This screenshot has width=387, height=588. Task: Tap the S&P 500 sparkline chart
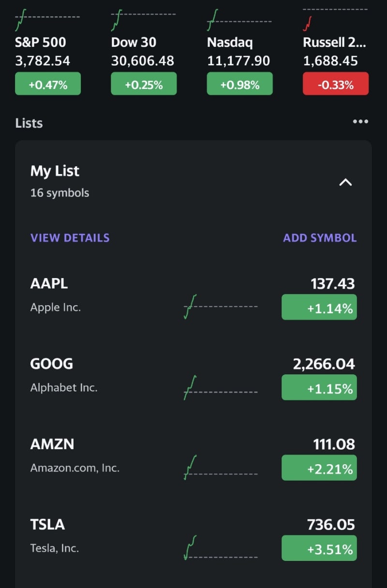47,20
